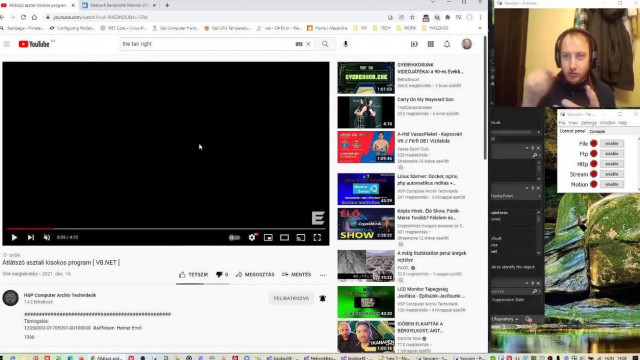This screenshot has width=640, height=360.
Task: Save the video with MENTÉS
Action: pyautogui.click(x=297, y=275)
